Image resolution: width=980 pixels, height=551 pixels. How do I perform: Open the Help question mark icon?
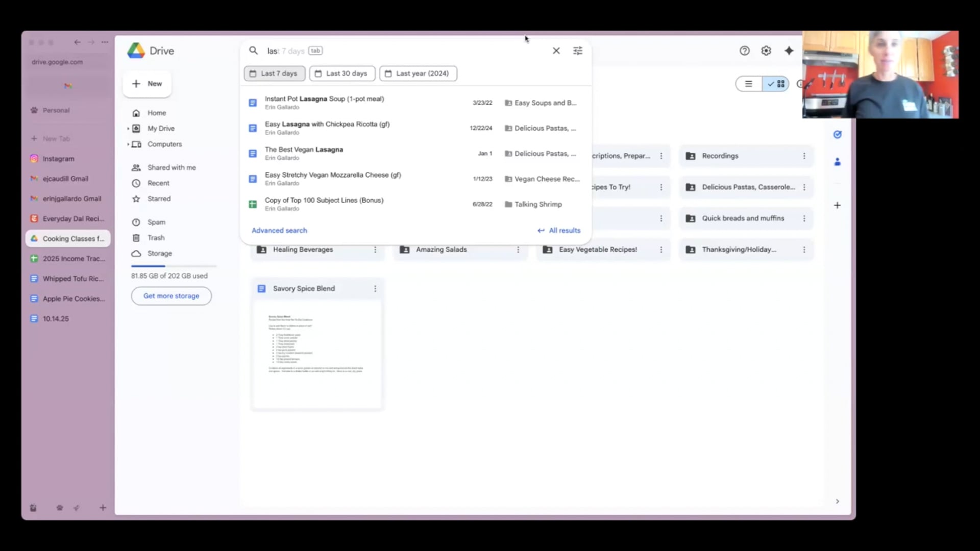point(745,51)
